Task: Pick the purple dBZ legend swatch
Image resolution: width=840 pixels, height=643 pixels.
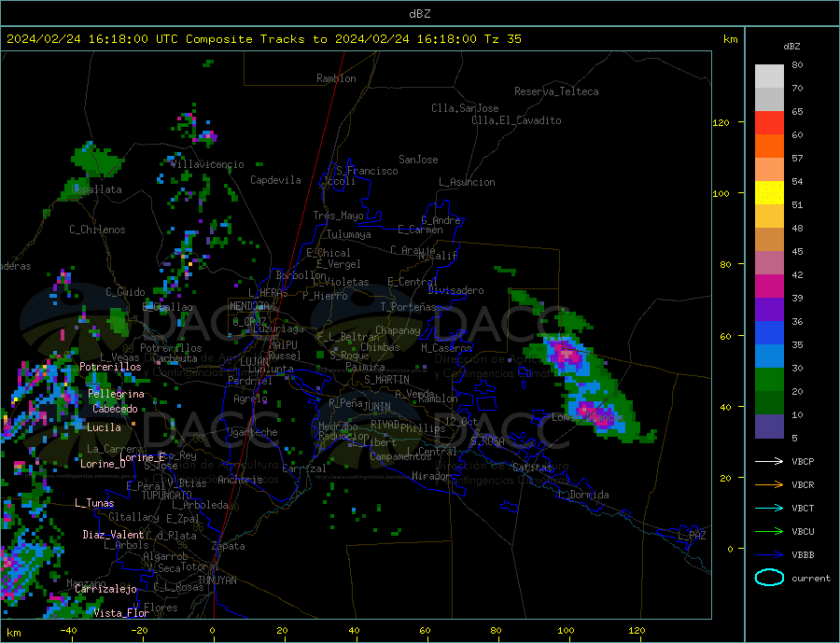Action: tap(769, 310)
